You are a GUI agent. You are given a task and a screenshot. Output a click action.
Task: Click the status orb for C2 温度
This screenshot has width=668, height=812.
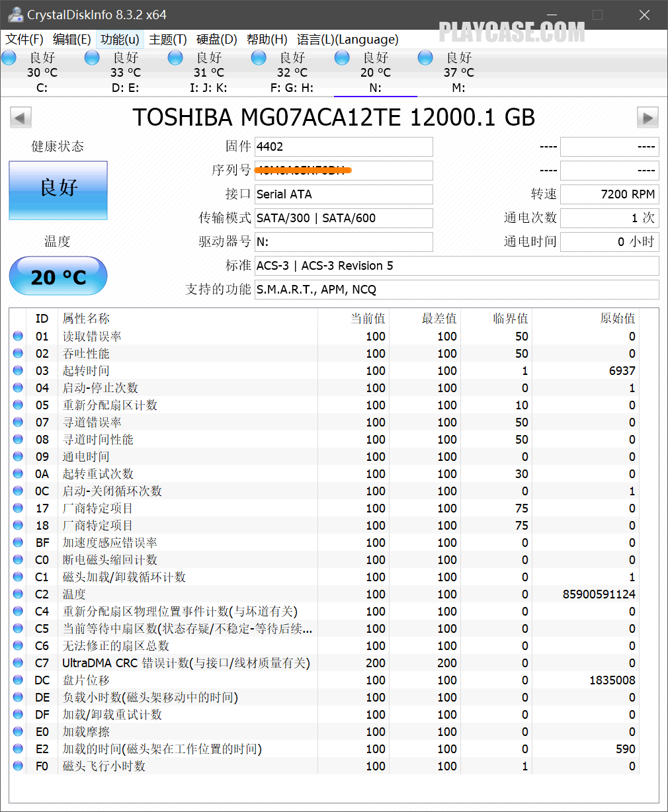(x=18, y=594)
